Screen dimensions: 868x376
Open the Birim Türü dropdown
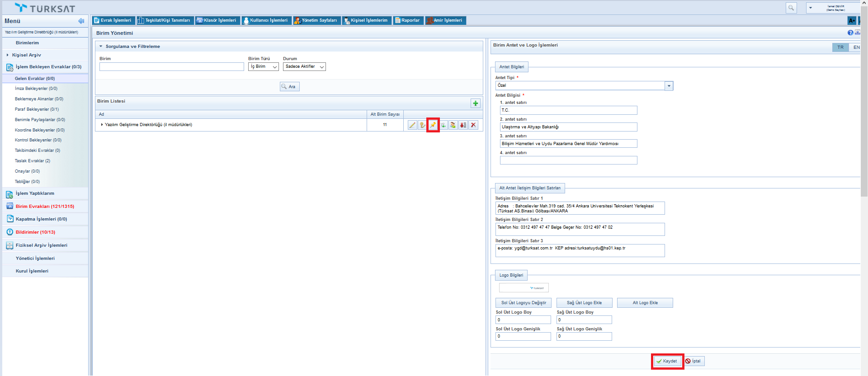[264, 67]
